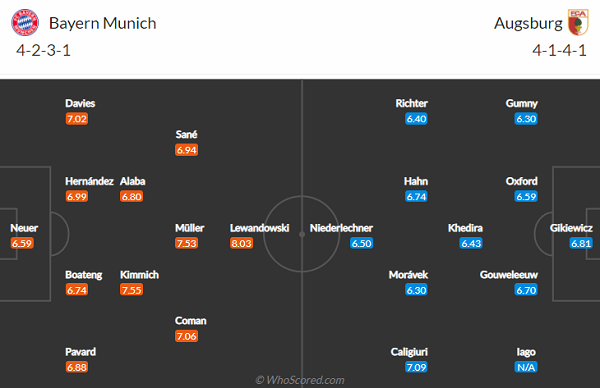This screenshot has height=388, width=600.
Task: Click player name Gouweleeuw
Action: coord(509,275)
